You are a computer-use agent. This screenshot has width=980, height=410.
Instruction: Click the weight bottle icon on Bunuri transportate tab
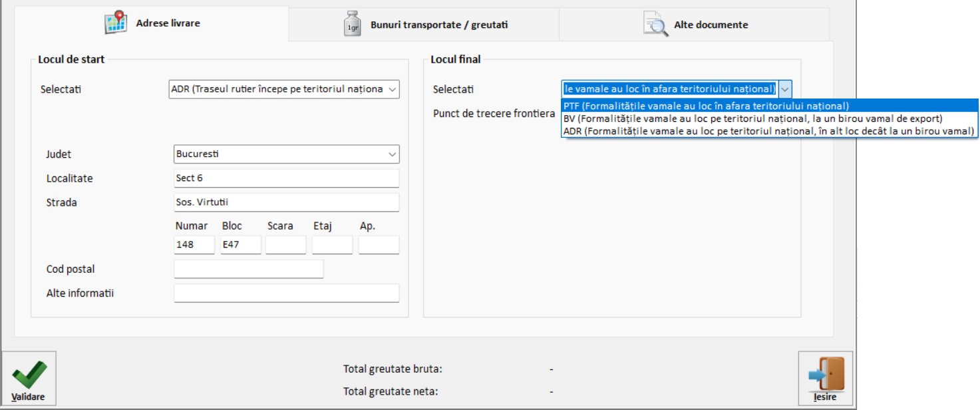[x=352, y=24]
